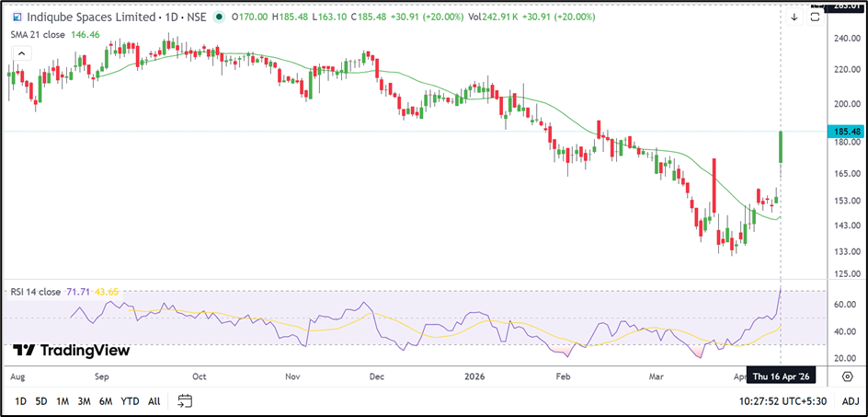This screenshot has width=868, height=417.
Task: Toggle ADJ adjusted data option
Action: click(x=851, y=400)
